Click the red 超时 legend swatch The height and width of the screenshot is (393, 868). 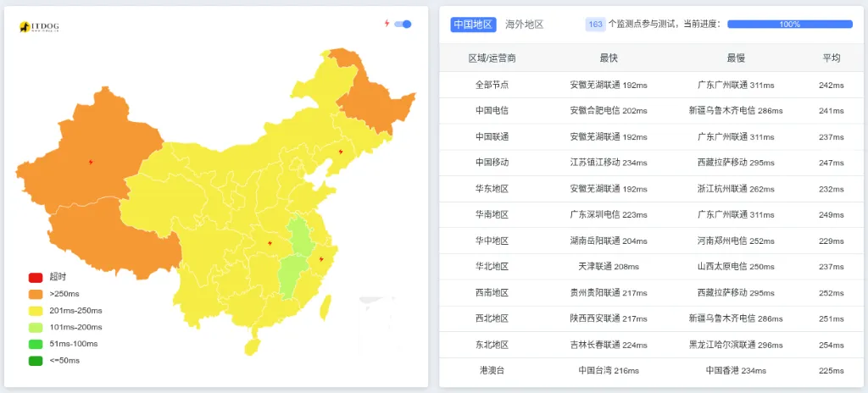[x=36, y=277]
